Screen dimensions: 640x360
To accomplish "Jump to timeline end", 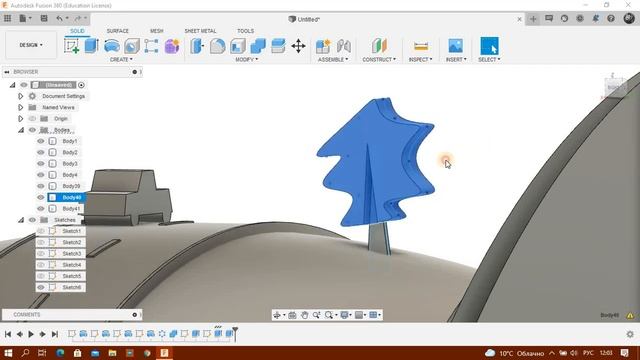I will 55,334.
